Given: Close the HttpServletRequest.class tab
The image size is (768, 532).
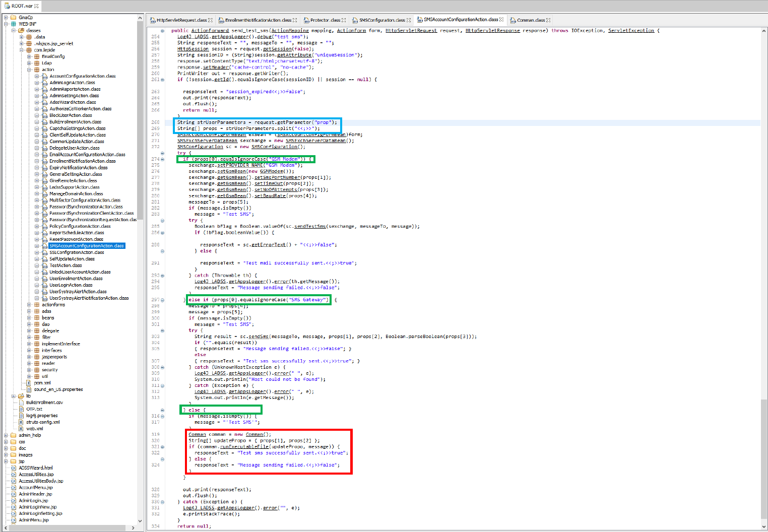Looking at the screenshot, I should (211, 20).
